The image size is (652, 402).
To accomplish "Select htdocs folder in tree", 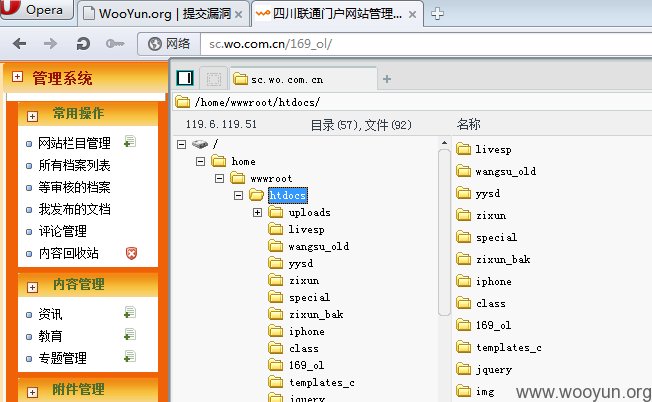I will point(288,195).
